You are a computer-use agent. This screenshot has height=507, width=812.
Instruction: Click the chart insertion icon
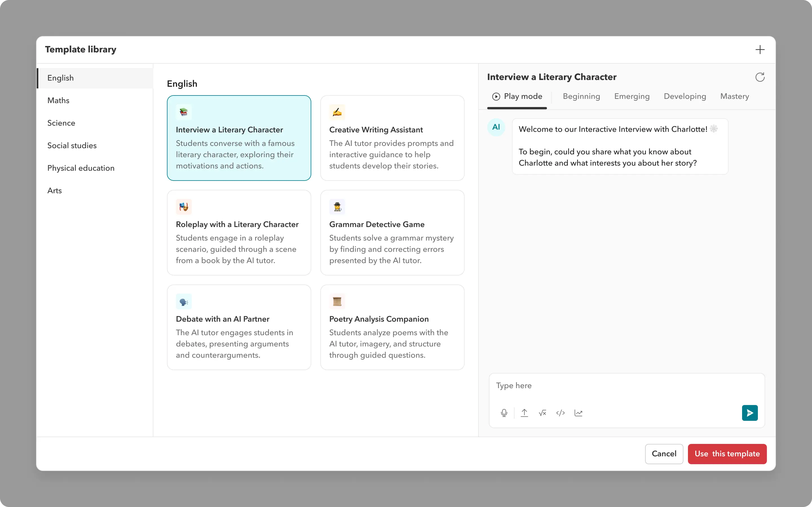579,413
